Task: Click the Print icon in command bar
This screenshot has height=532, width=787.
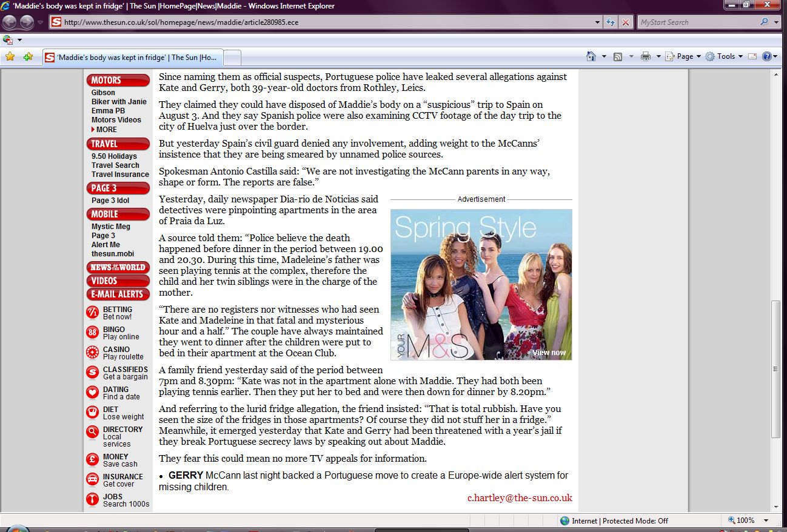Action: coord(645,56)
